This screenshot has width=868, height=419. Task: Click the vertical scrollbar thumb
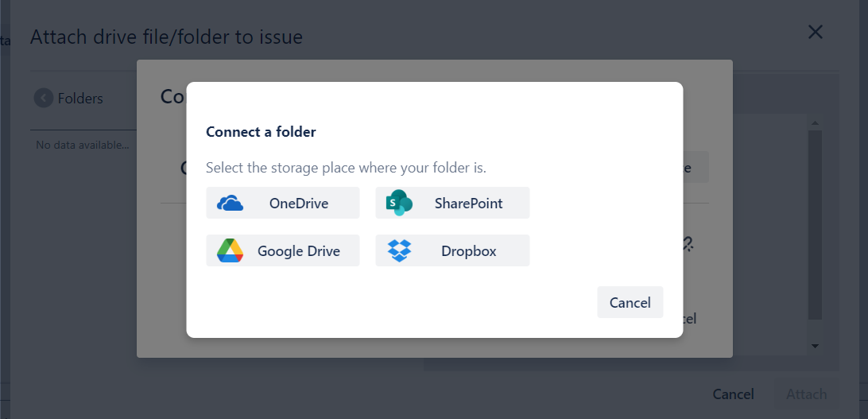point(815,223)
